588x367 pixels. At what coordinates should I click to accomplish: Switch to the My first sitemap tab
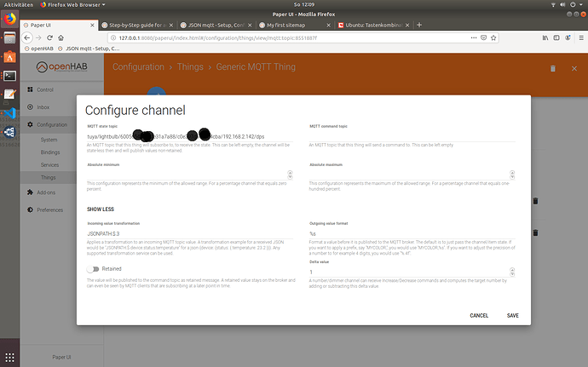point(296,25)
